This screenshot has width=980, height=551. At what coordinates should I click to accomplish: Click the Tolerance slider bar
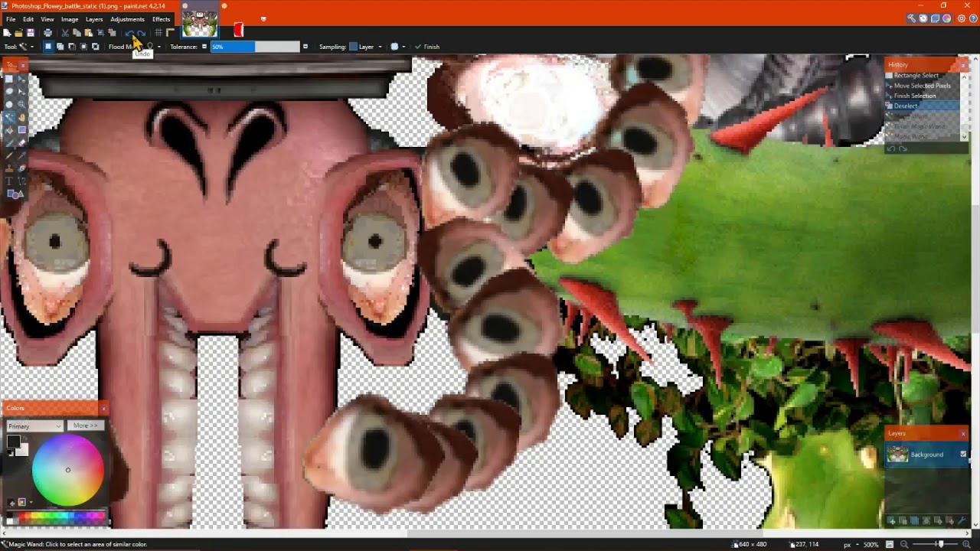[x=255, y=47]
